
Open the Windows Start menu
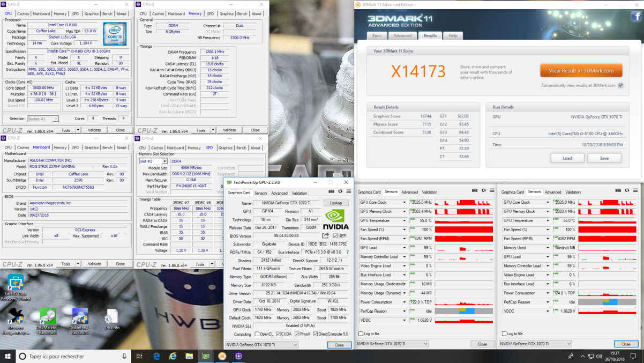click(x=8, y=356)
